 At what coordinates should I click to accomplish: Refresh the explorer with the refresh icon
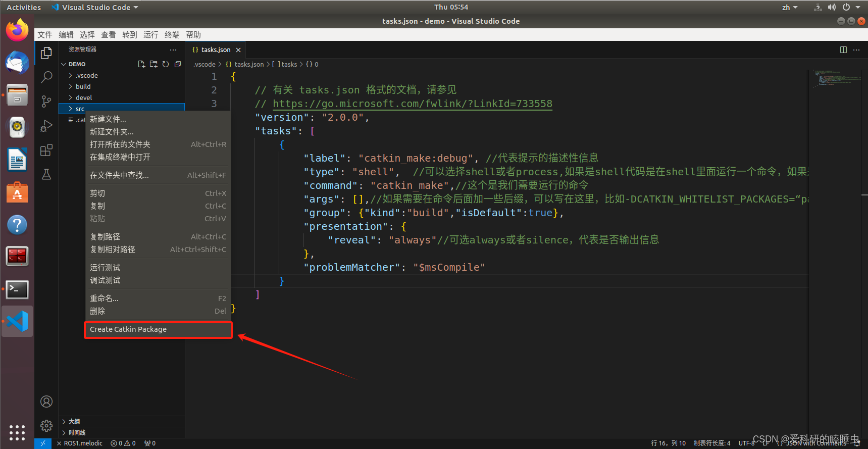pos(166,64)
